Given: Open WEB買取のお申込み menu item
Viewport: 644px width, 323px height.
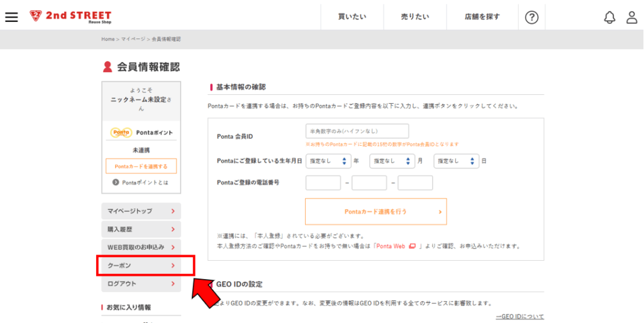Looking at the screenshot, I should (x=141, y=248).
